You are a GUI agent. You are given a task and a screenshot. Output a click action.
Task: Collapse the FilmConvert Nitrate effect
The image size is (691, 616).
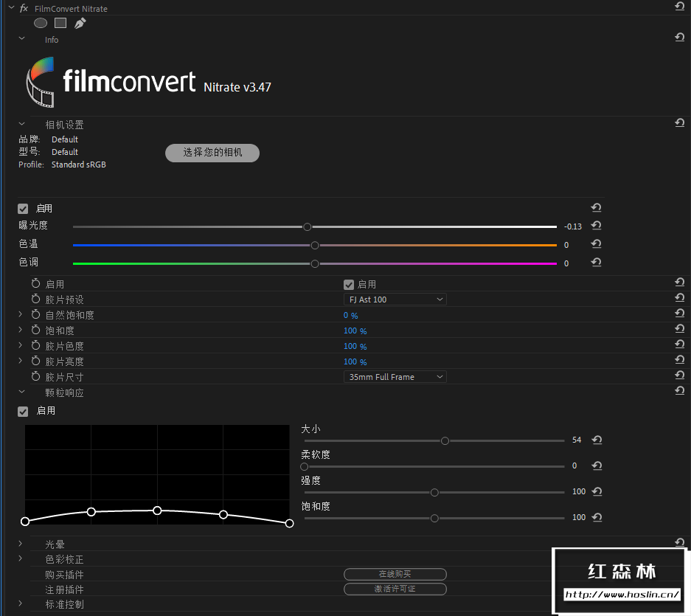tap(12, 8)
